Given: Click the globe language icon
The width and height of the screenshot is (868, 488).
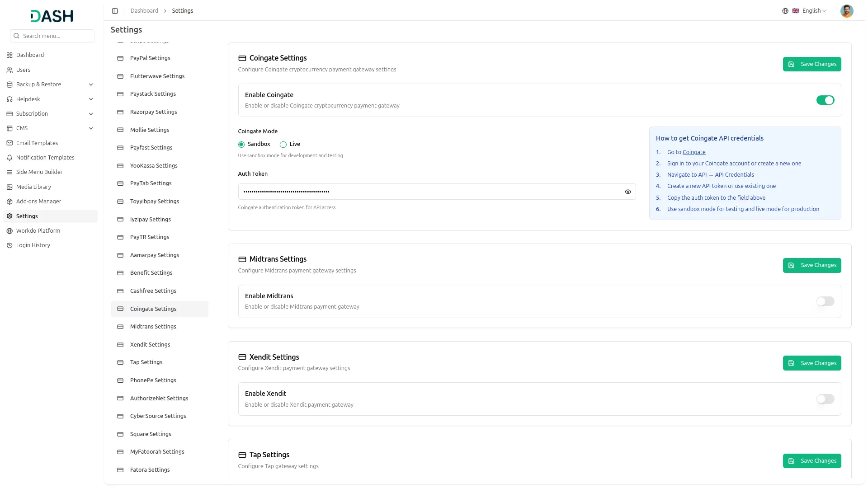Looking at the screenshot, I should tap(785, 11).
